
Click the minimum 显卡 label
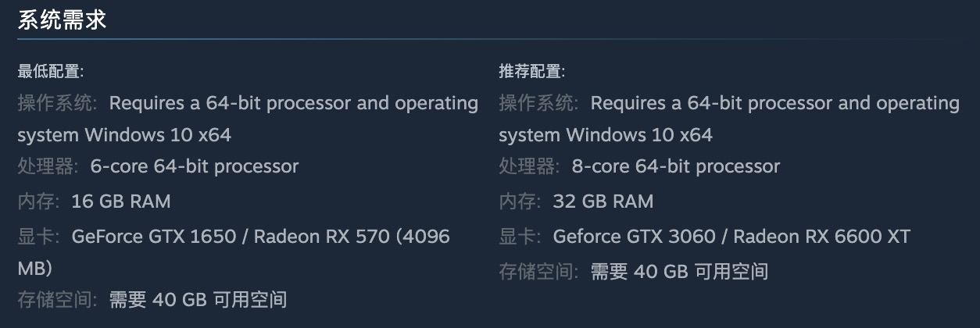[38, 237]
